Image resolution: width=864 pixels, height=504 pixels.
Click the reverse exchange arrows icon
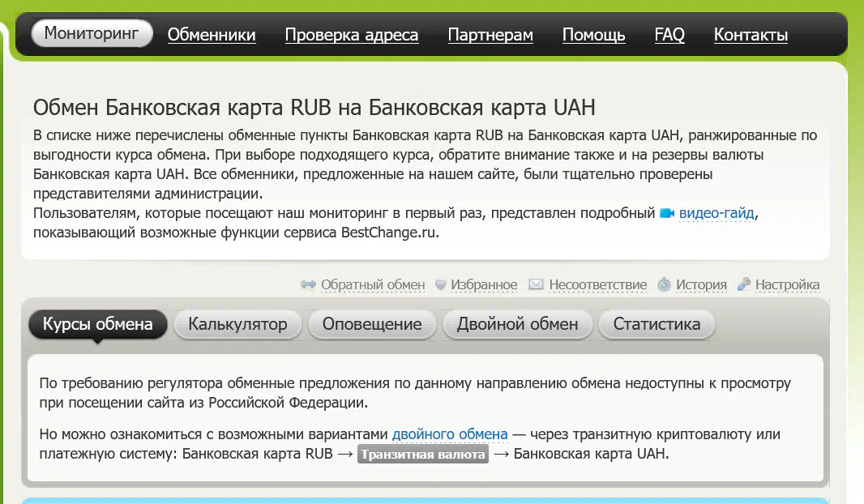[x=308, y=284]
